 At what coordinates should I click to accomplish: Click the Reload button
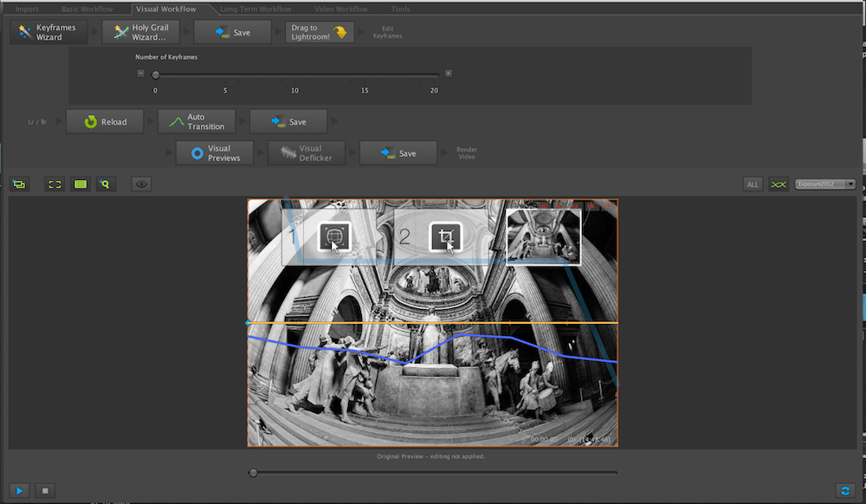click(105, 121)
